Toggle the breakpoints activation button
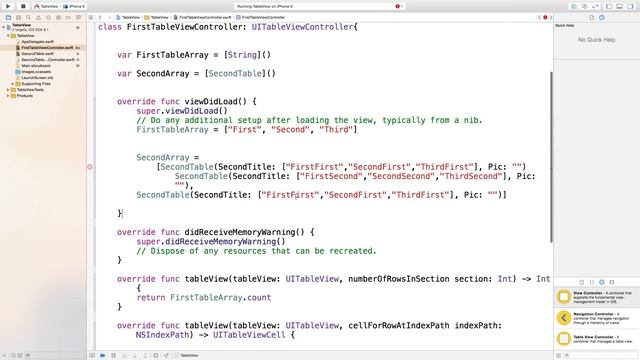Image resolution: width=640 pixels, height=360 pixels. point(102,356)
